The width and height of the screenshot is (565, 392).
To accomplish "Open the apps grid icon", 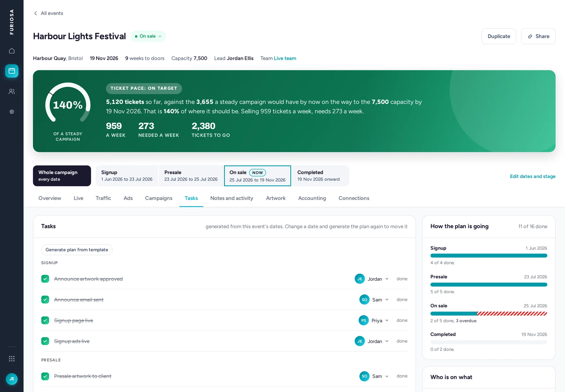I will [12, 359].
